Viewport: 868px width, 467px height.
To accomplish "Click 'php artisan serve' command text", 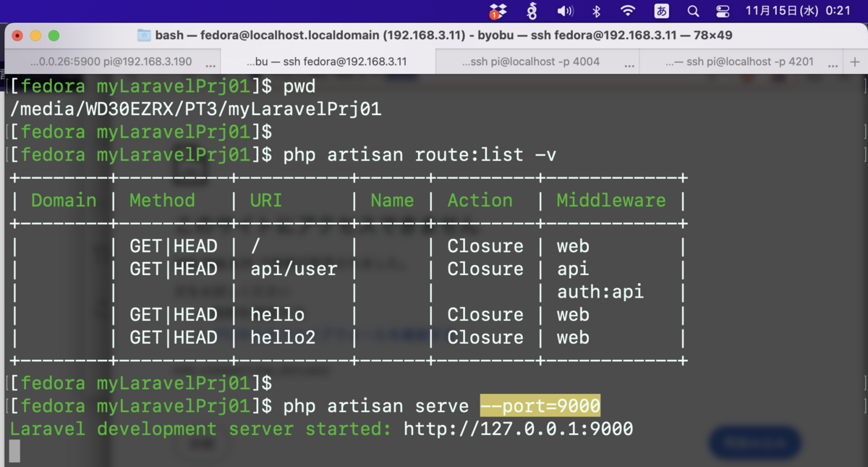I will point(376,405).
